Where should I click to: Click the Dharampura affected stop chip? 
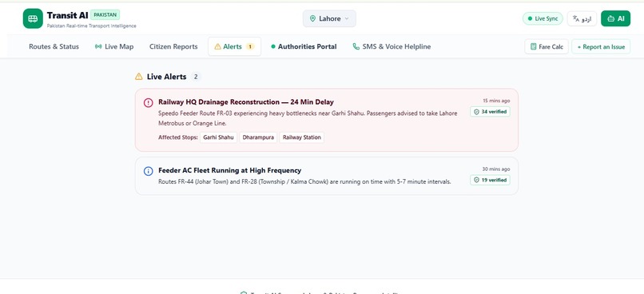coord(258,137)
